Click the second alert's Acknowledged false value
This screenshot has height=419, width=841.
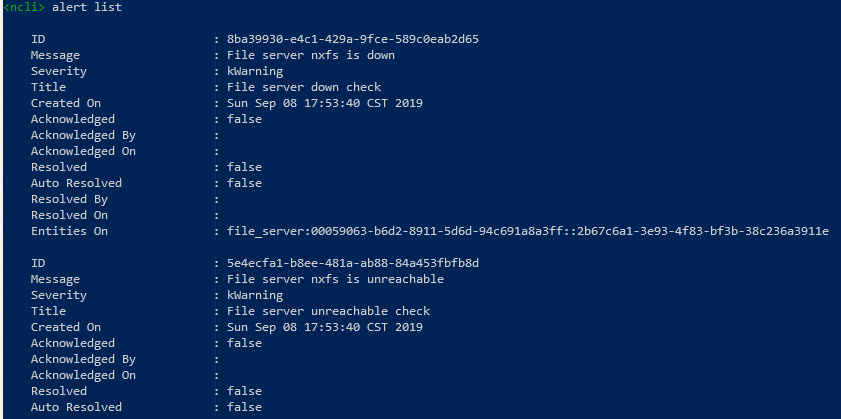point(245,343)
